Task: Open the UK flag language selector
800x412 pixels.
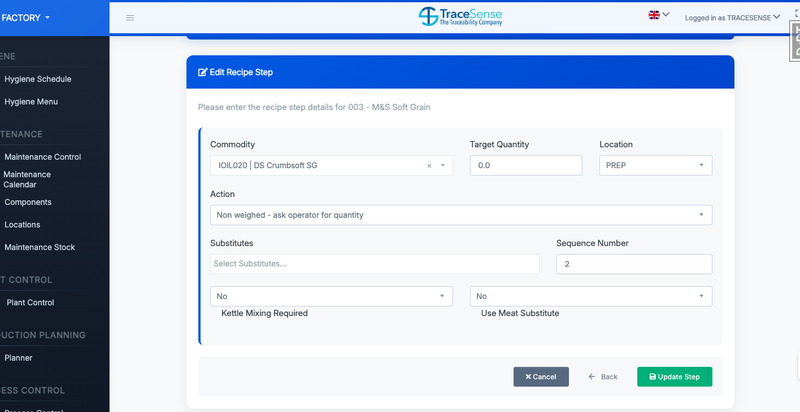Action: point(659,15)
